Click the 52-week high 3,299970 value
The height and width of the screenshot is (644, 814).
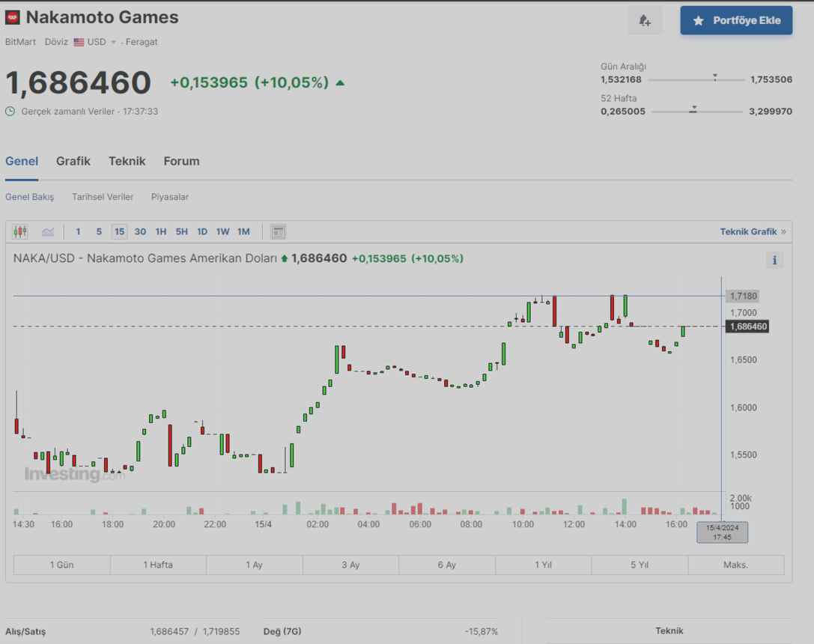click(771, 112)
